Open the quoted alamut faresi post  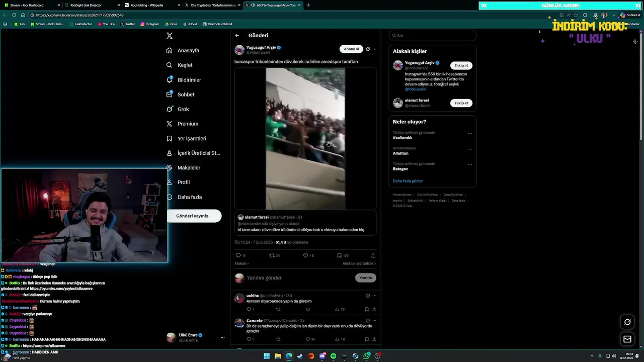pos(305,223)
